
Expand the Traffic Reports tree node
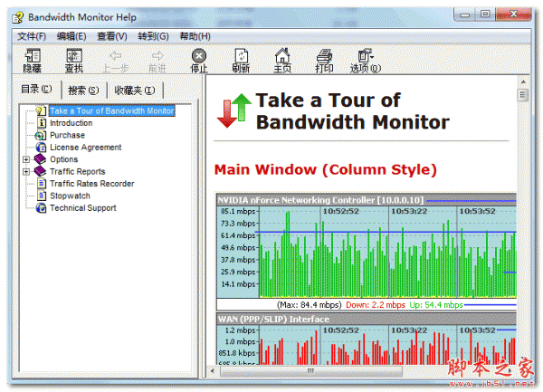[x=26, y=172]
